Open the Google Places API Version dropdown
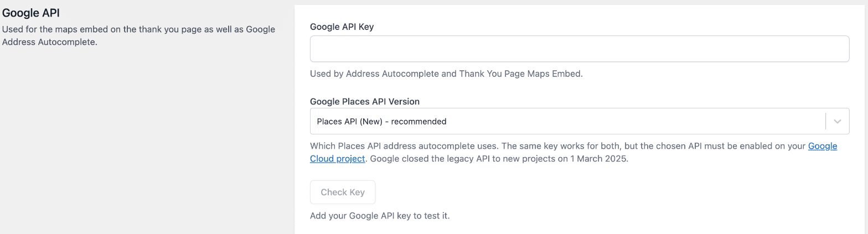The width and height of the screenshot is (868, 234). [580, 121]
